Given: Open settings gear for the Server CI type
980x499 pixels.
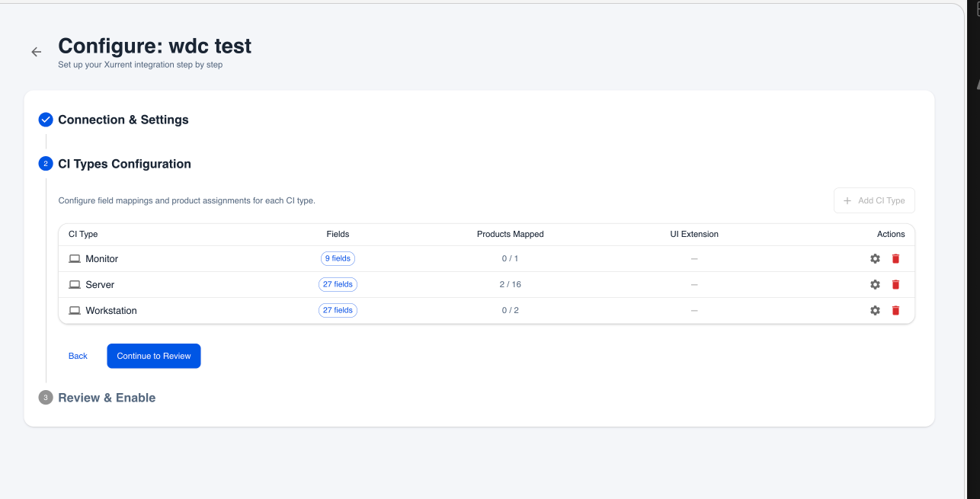Looking at the screenshot, I should [x=875, y=284].
